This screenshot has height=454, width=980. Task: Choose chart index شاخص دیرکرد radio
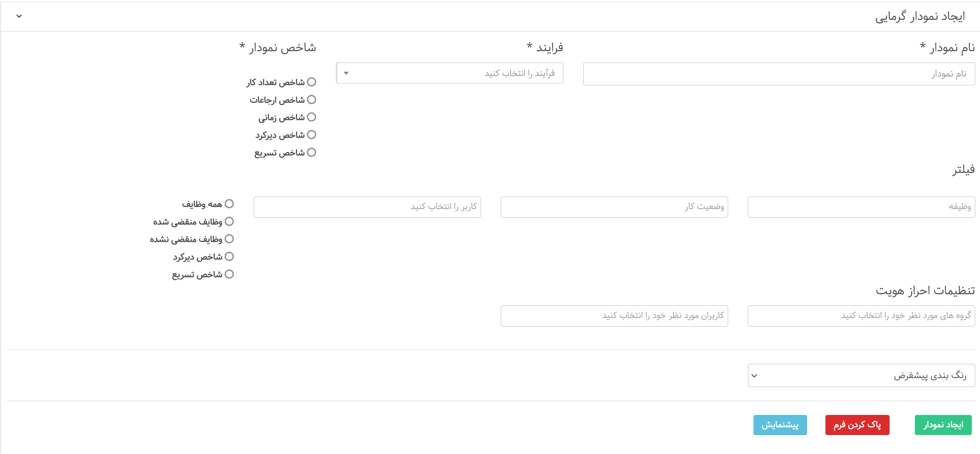(312, 135)
